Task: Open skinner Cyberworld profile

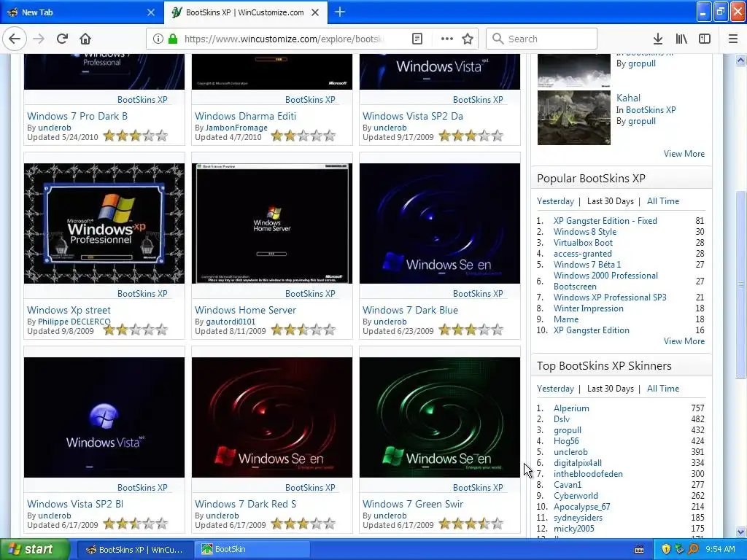Action: point(576,496)
